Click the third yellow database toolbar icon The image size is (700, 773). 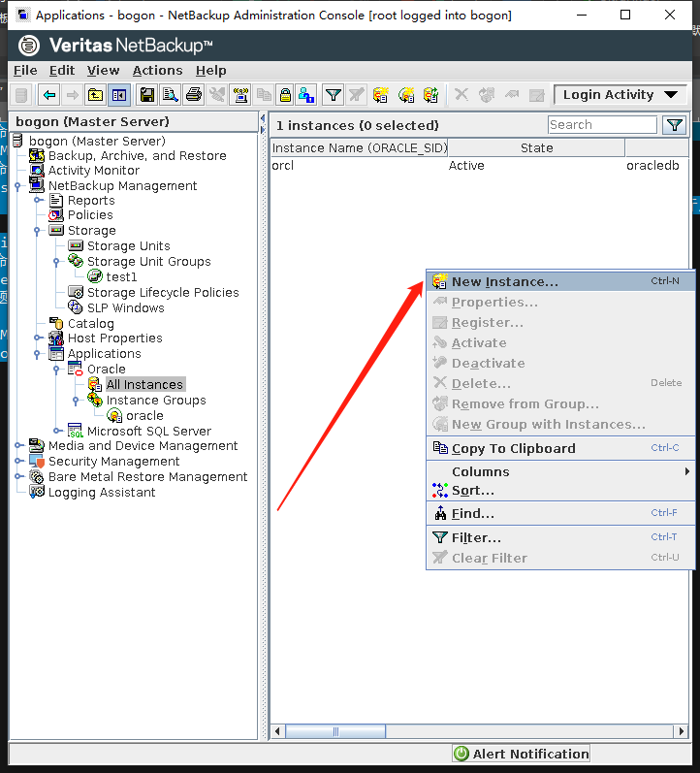(430, 95)
